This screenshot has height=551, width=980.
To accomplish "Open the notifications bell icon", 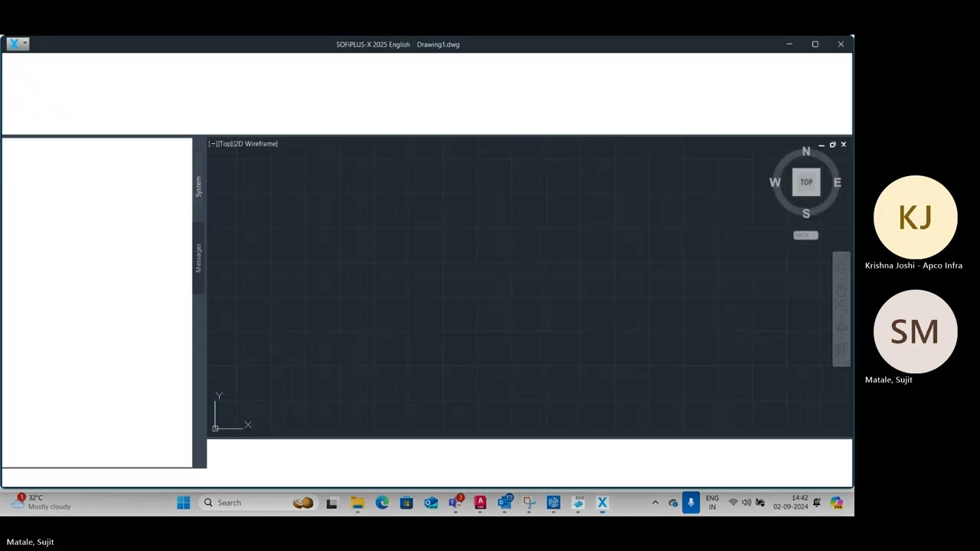I will [817, 503].
